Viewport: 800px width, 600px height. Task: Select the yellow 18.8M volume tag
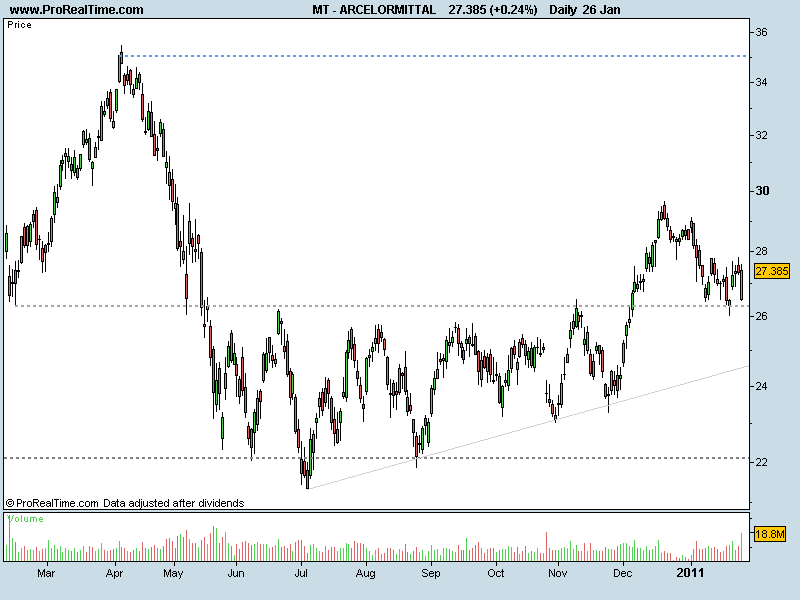coord(769,534)
